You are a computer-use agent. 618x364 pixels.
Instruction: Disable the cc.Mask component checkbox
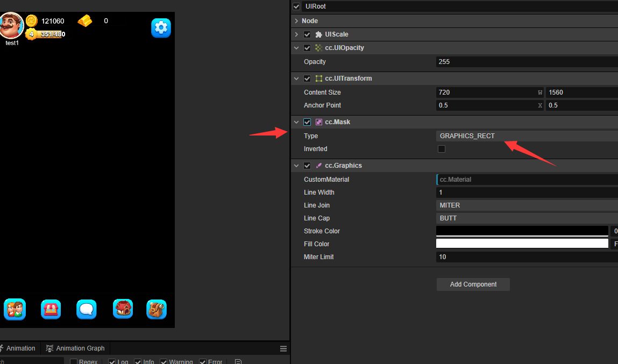pos(307,122)
